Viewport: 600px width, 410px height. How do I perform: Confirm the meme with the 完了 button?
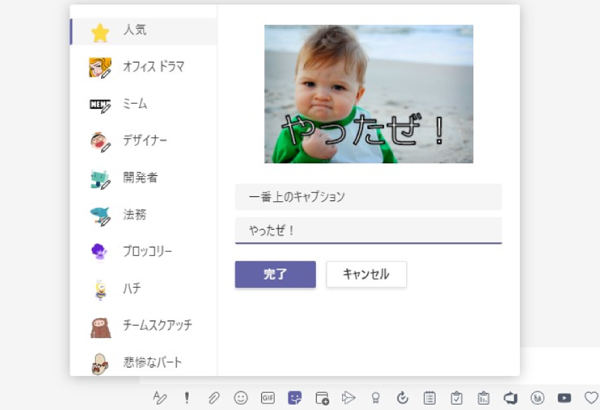(x=276, y=274)
